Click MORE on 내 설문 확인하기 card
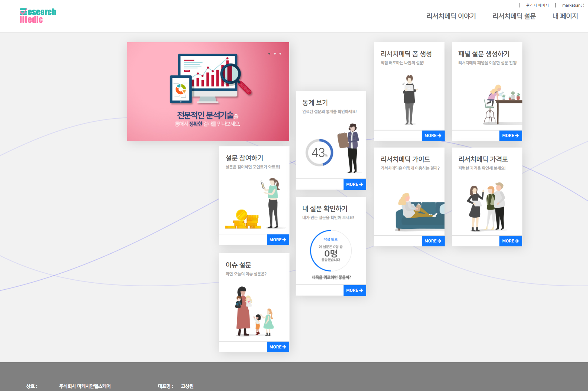The image size is (588, 391). (355, 290)
